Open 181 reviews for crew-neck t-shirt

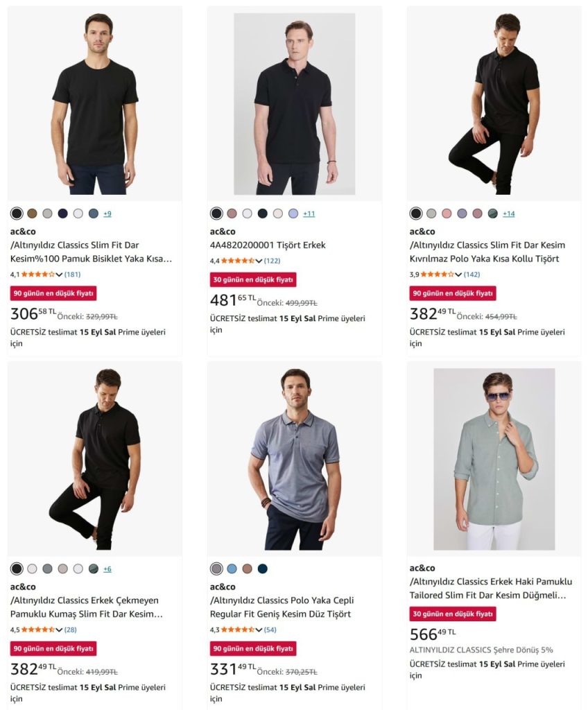(x=73, y=275)
